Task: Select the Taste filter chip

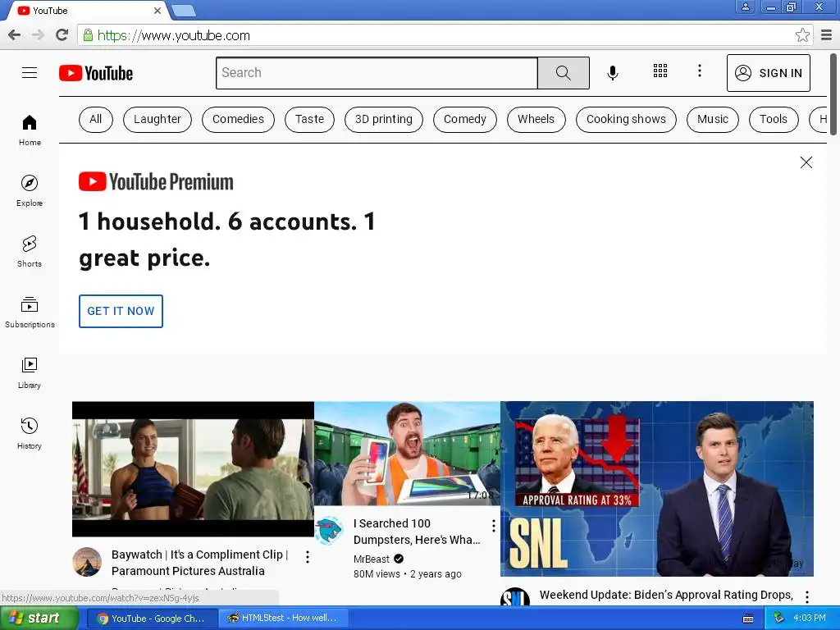Action: click(309, 119)
